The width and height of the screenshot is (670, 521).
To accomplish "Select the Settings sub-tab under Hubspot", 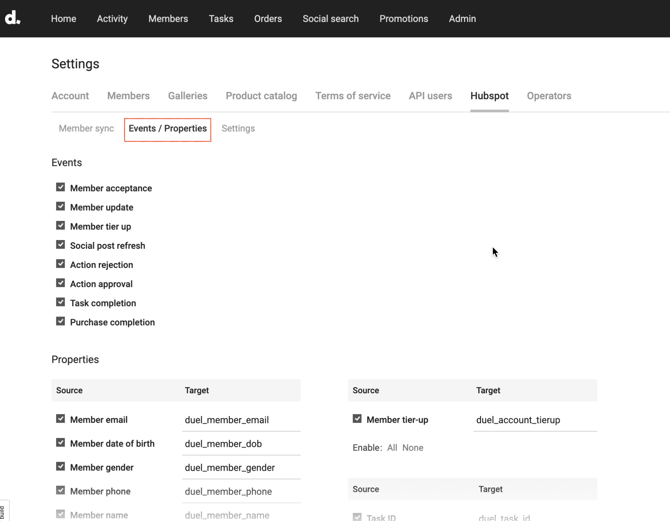I will pyautogui.click(x=238, y=129).
